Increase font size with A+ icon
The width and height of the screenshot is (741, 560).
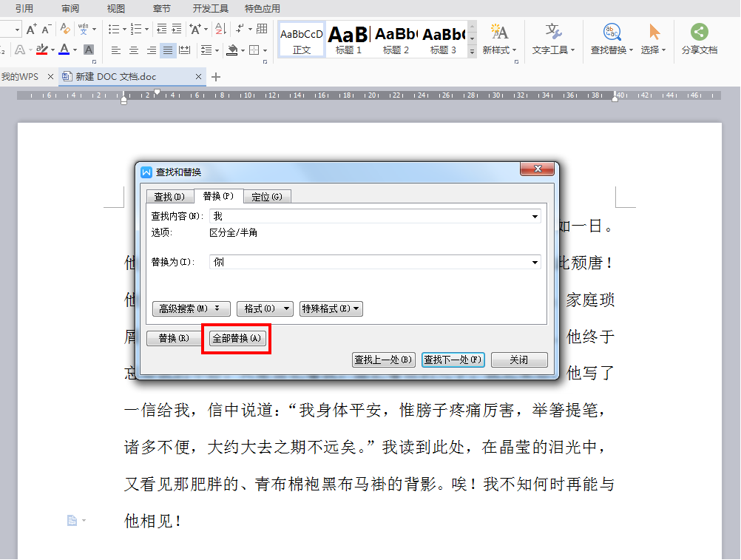coord(31,28)
